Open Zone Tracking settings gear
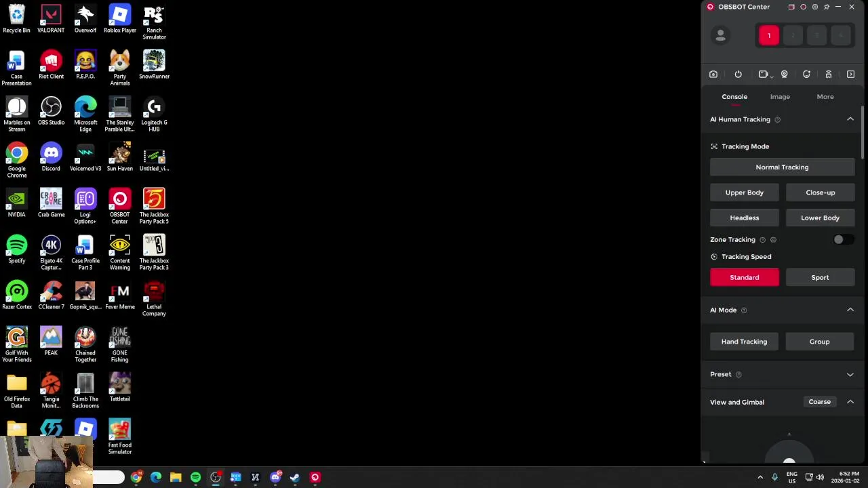 point(773,240)
